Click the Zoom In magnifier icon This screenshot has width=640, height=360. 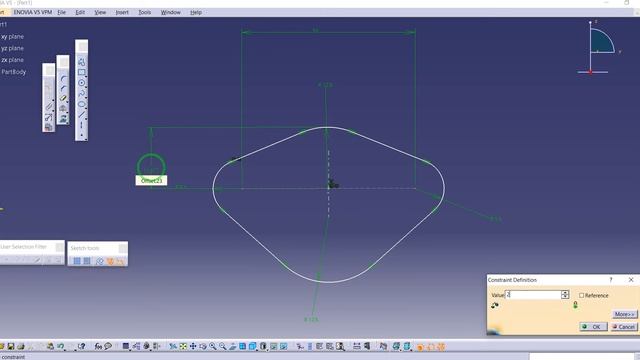pyautogui.click(x=213, y=347)
